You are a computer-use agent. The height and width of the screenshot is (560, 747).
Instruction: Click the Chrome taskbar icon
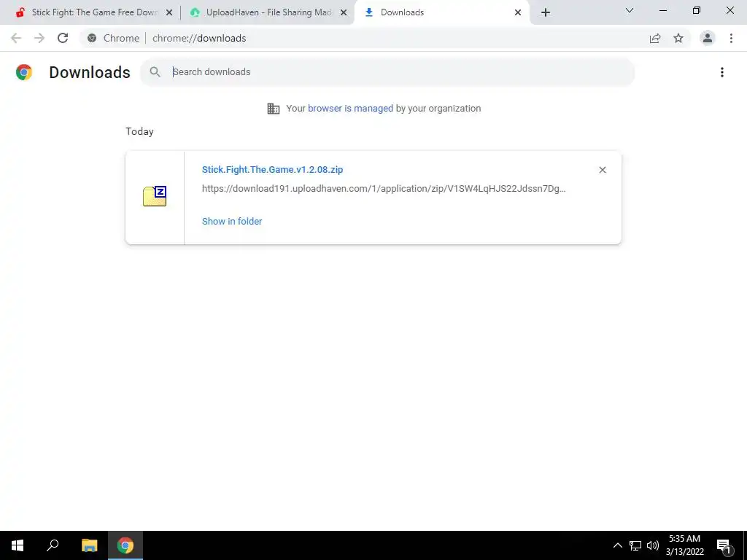pos(125,545)
